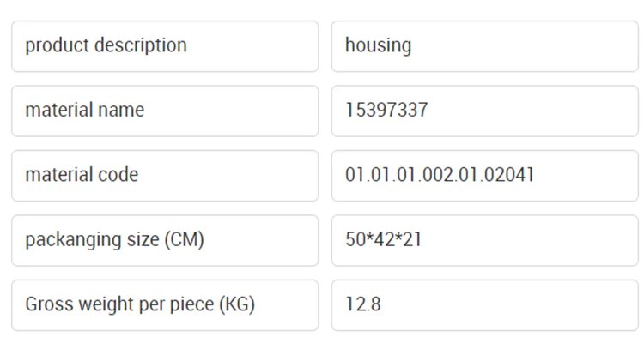Screen dimensions: 644x343
Task: Select the label cell left of 50*42*21
Action: pos(164,240)
